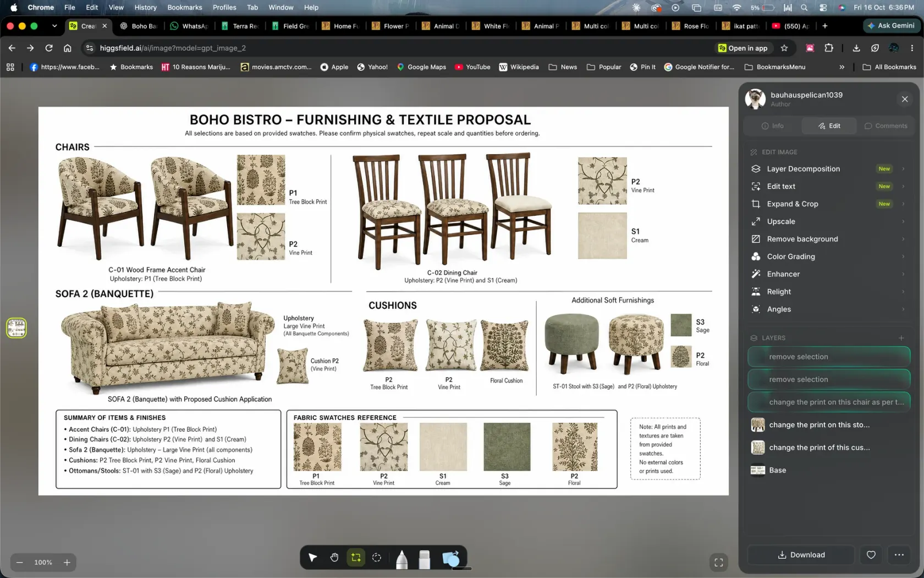Select the hand pan tool
Viewport: 924px width, 578px height.
(x=334, y=558)
